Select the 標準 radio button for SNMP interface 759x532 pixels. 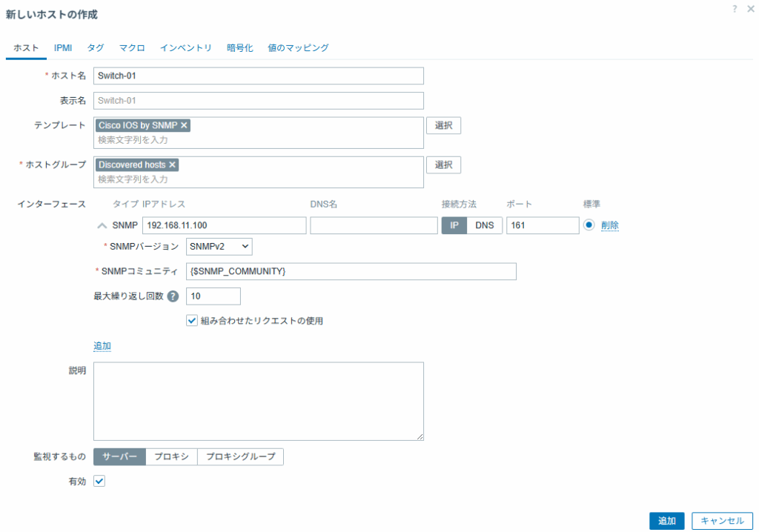click(x=589, y=225)
